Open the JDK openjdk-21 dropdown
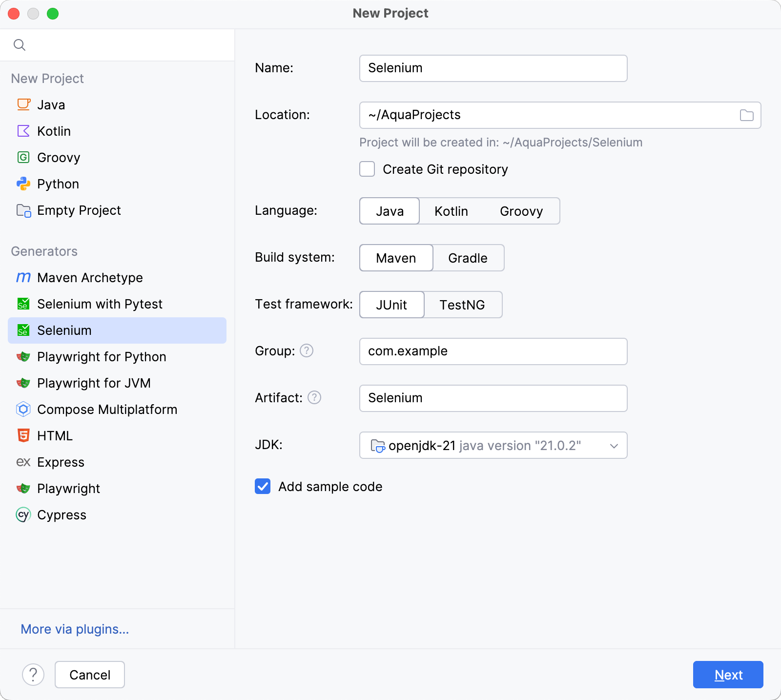Viewport: 781px width, 700px height. tap(493, 445)
